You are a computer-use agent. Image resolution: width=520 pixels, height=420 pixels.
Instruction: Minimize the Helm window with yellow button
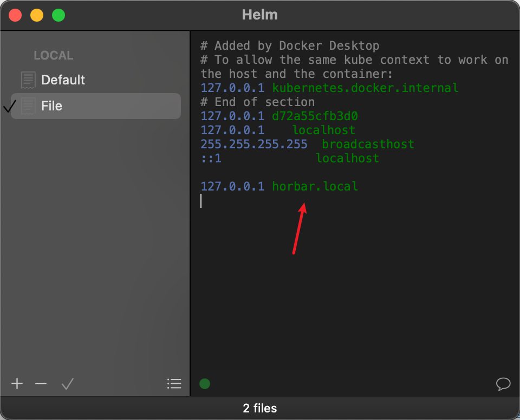coord(37,15)
